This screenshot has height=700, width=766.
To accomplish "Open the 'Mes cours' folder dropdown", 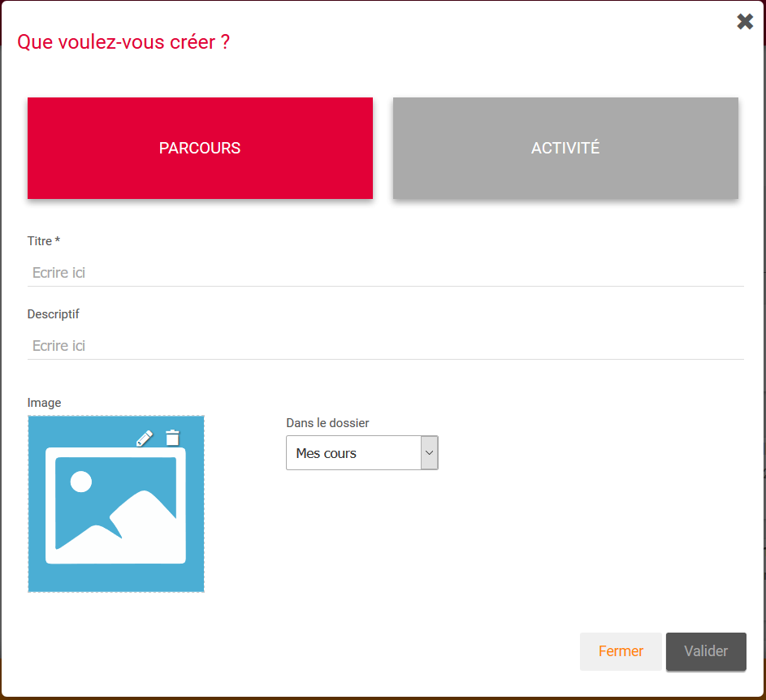I will pos(353,453).
